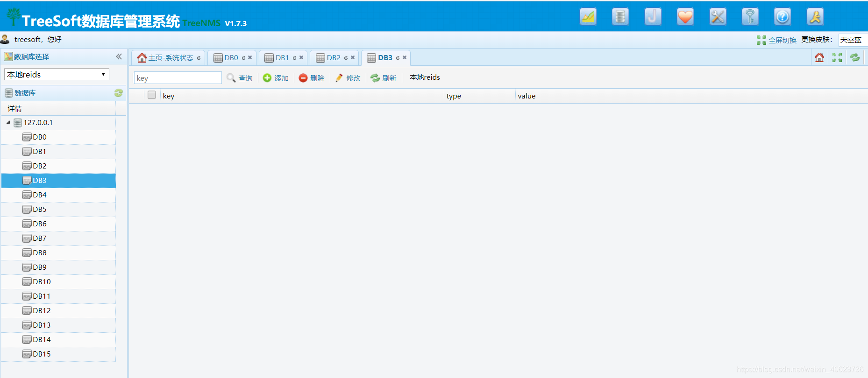
Task: Click the value column header
Action: click(691, 96)
